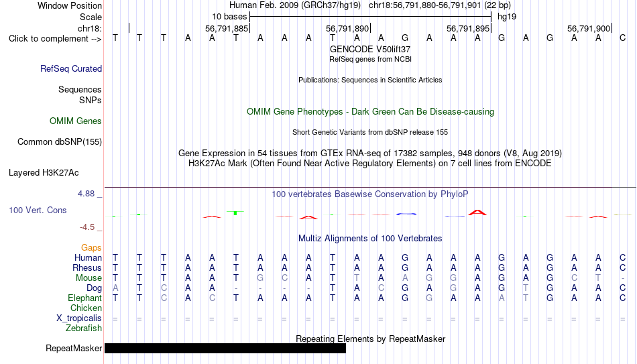Click the Layered H3K27Ac track label
The width and height of the screenshot is (637, 364).
pos(44,173)
